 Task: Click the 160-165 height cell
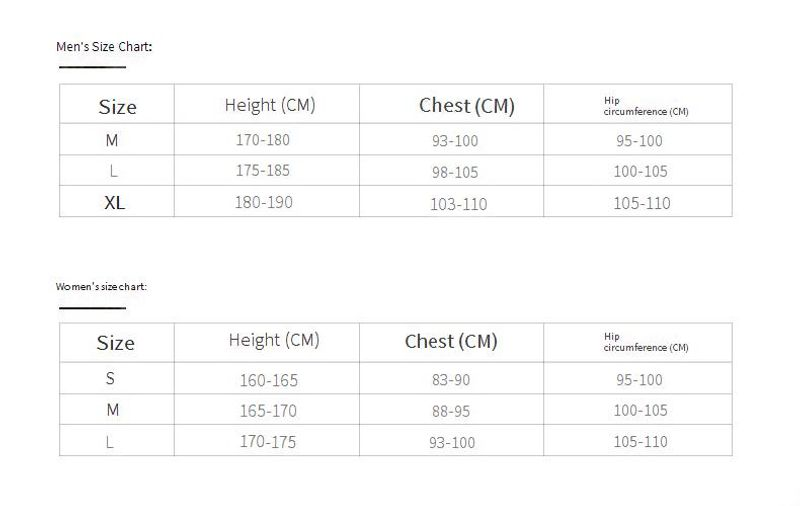(268, 380)
